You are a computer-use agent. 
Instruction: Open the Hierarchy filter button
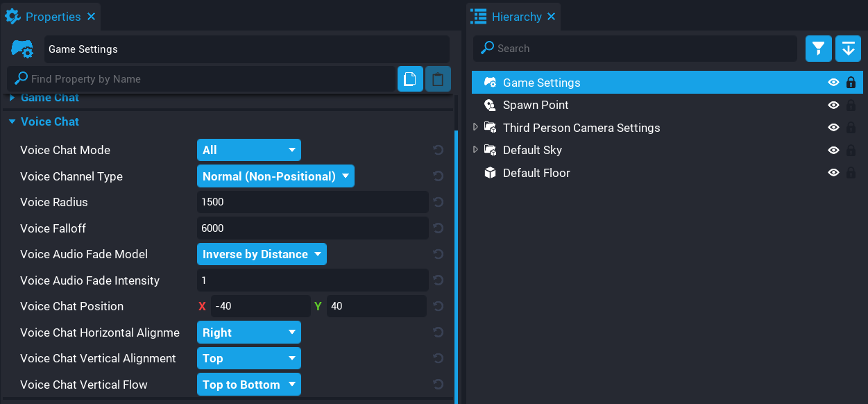[x=819, y=49]
